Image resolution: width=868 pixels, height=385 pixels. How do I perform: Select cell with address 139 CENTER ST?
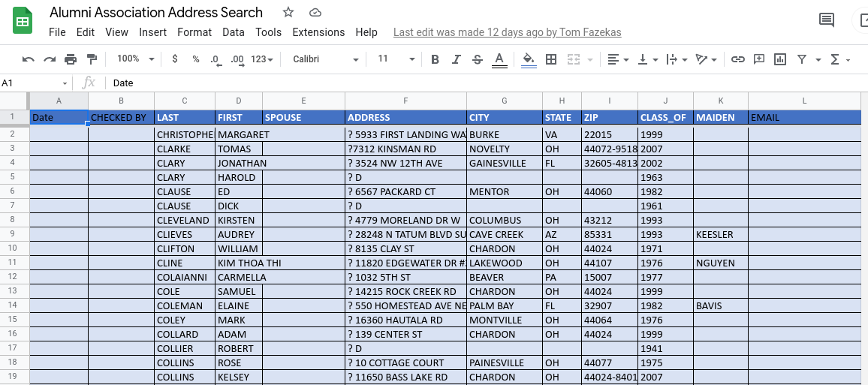click(x=405, y=334)
